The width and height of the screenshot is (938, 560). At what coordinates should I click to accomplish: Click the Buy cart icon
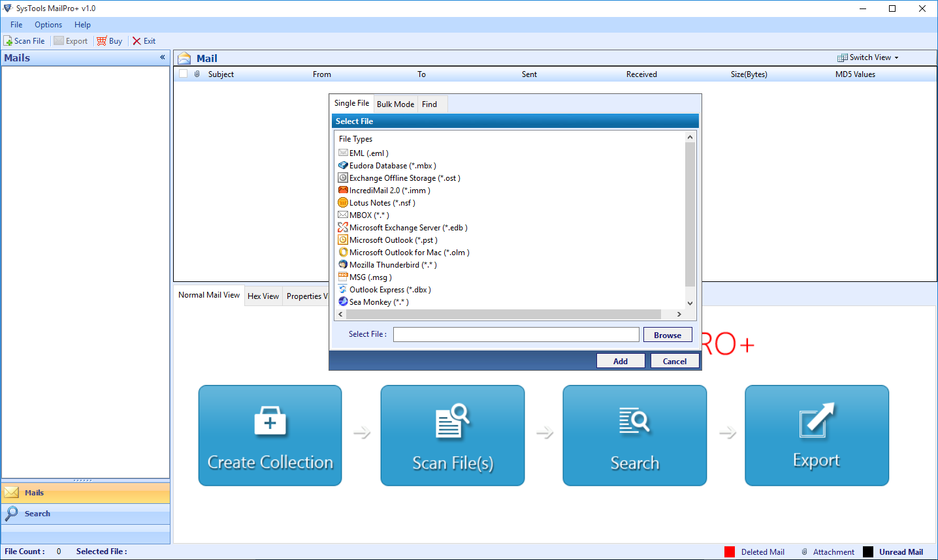(x=102, y=41)
